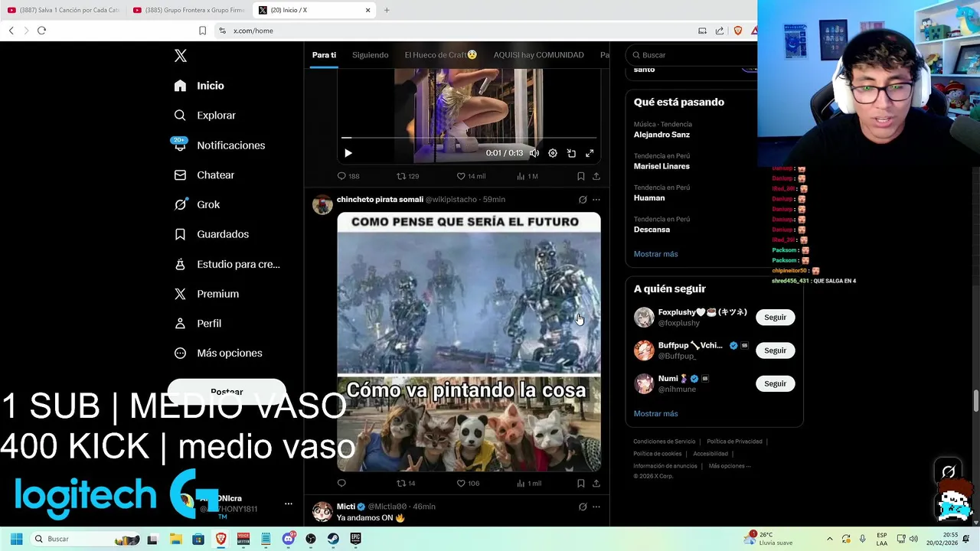Switch to the Siguiendo tab
980x551 pixels.
(370, 55)
